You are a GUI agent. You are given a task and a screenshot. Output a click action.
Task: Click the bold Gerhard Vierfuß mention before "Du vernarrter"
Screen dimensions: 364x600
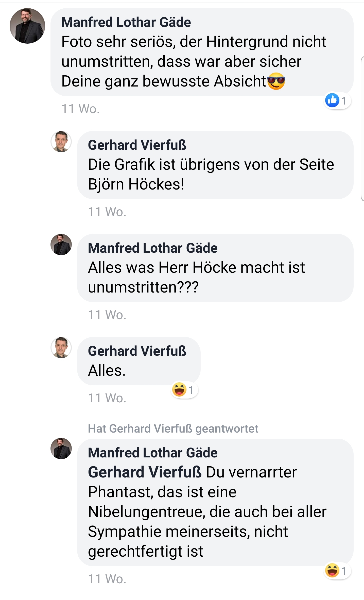pos(145,472)
